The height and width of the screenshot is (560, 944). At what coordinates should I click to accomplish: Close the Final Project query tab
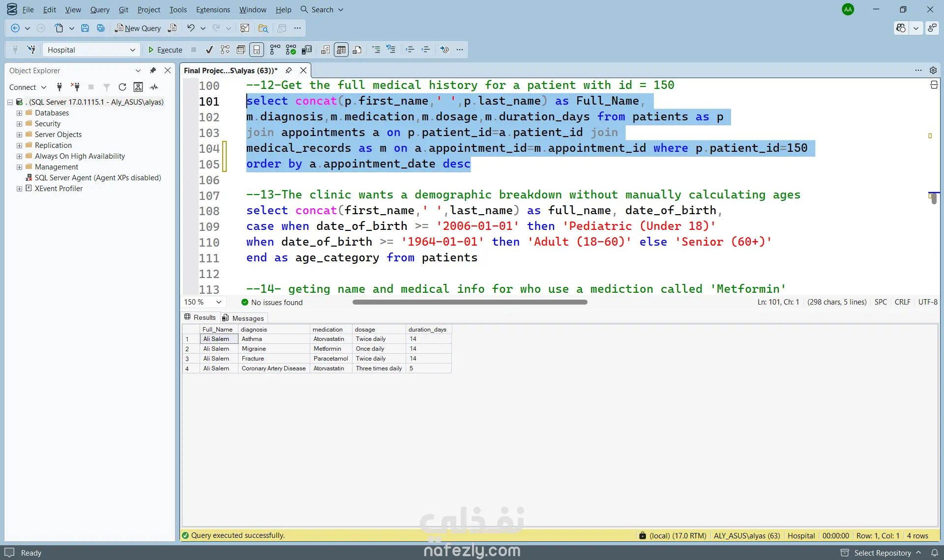point(303,70)
